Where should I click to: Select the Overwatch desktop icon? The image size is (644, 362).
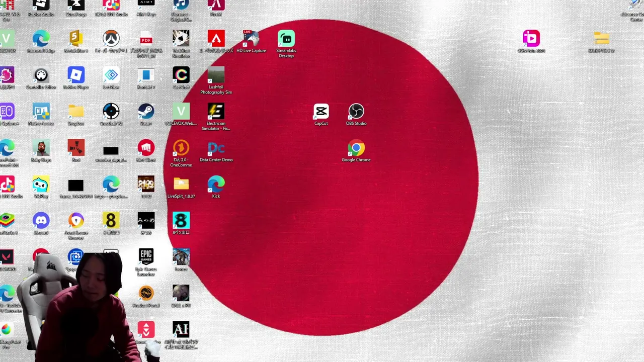pos(111,39)
